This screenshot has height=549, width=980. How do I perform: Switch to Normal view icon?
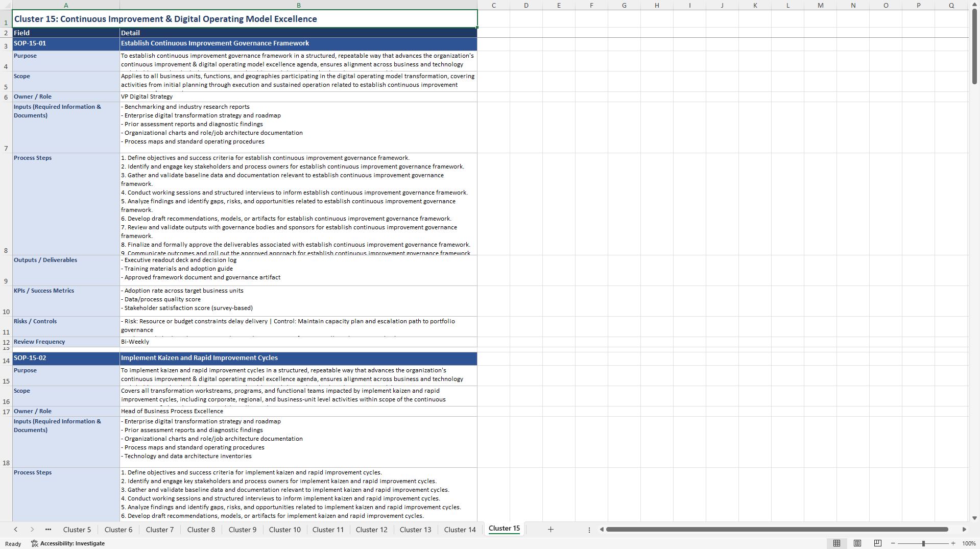[x=836, y=543]
